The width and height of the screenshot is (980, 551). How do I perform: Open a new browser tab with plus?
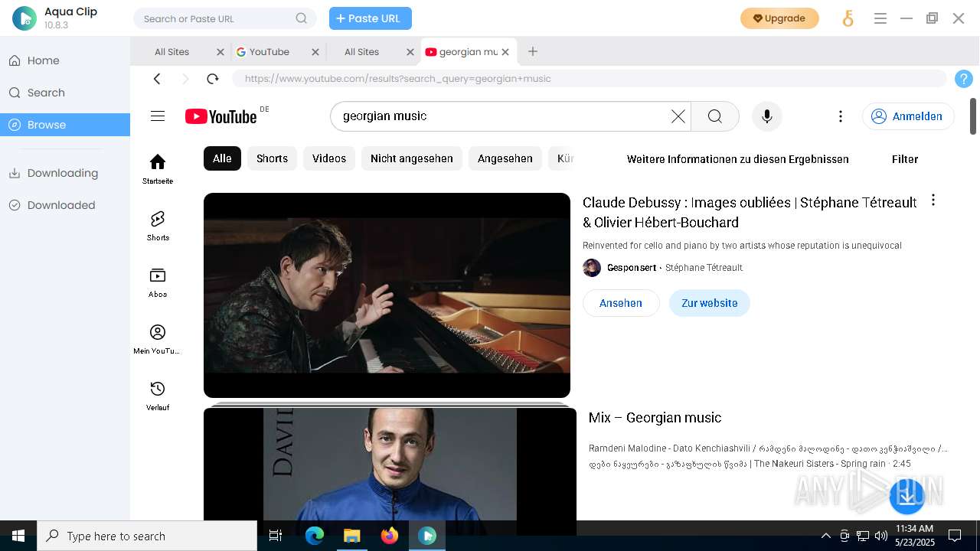533,51
